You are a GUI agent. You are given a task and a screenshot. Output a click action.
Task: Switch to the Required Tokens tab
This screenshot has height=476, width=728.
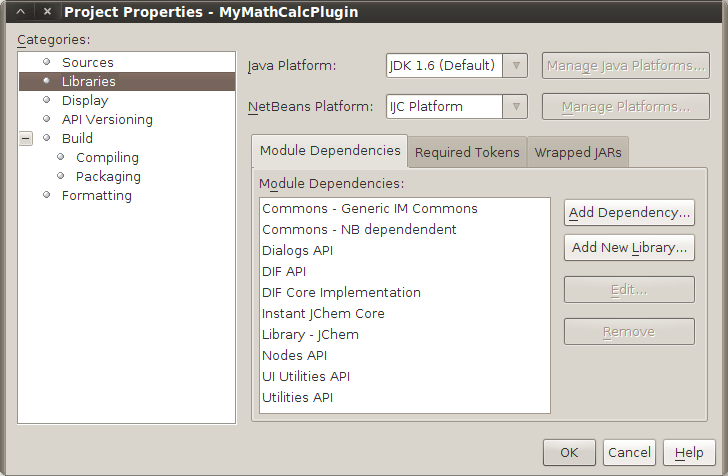point(467,152)
